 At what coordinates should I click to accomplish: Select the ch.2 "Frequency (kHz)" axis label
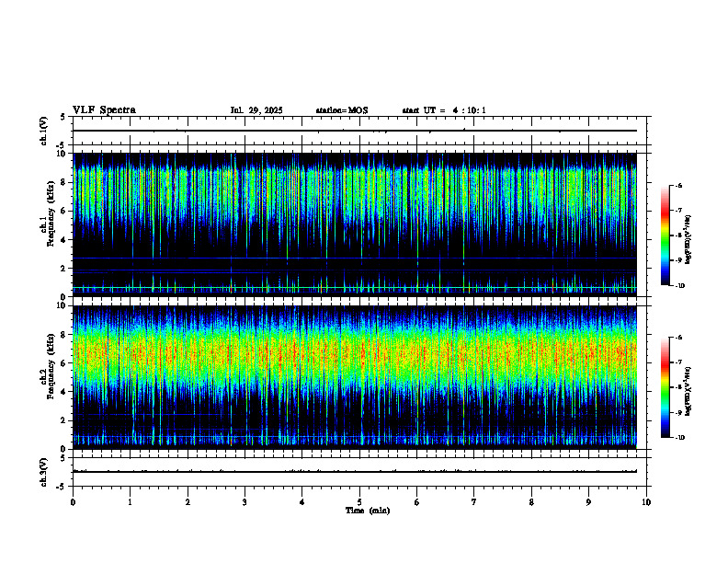(51, 366)
